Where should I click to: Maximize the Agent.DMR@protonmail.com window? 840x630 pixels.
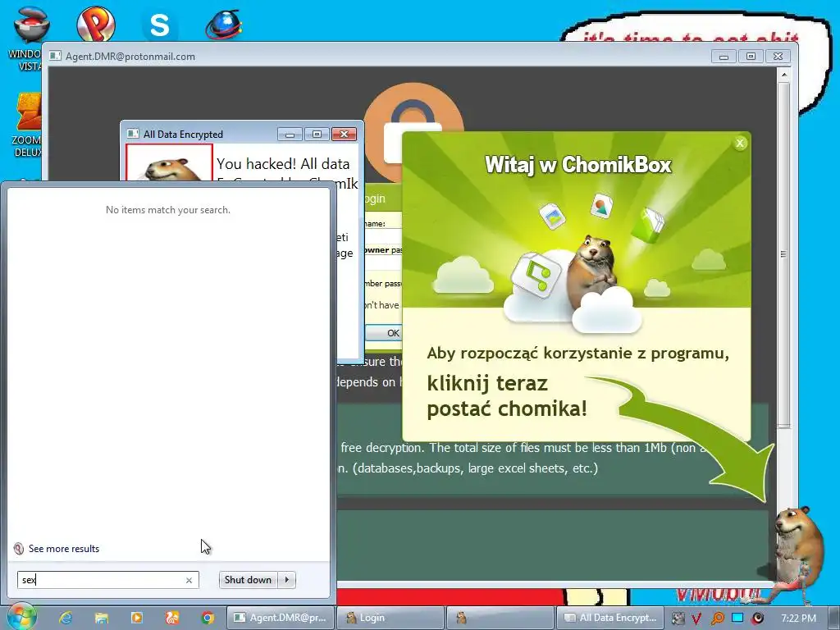(751, 56)
